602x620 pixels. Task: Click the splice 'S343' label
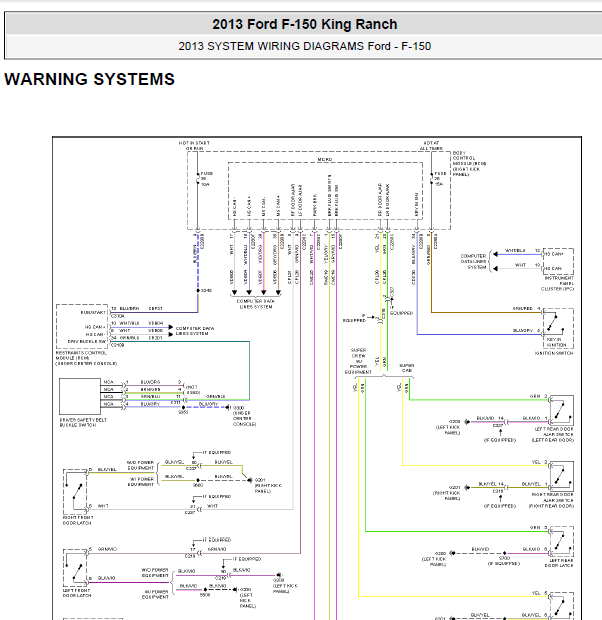[x=206, y=290]
